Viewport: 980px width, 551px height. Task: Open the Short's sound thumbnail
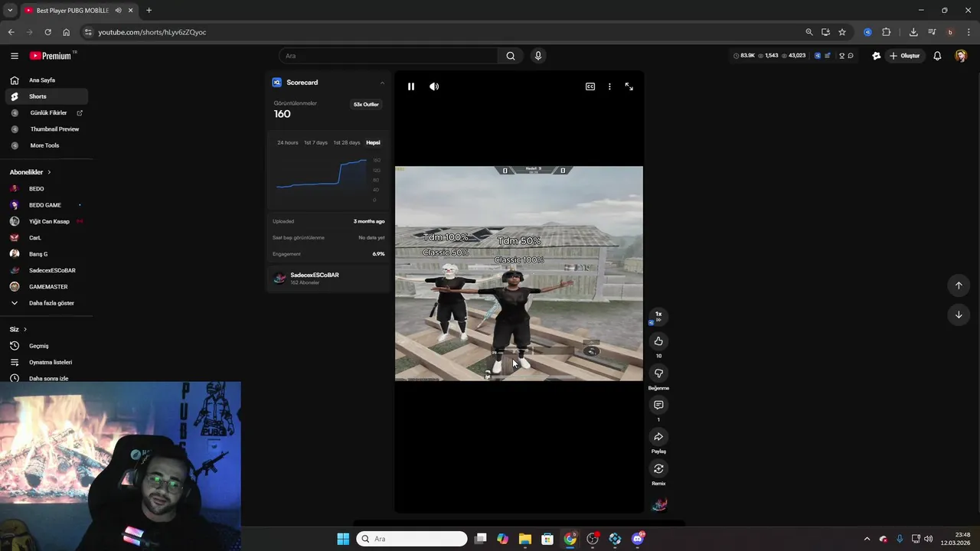pos(659,504)
